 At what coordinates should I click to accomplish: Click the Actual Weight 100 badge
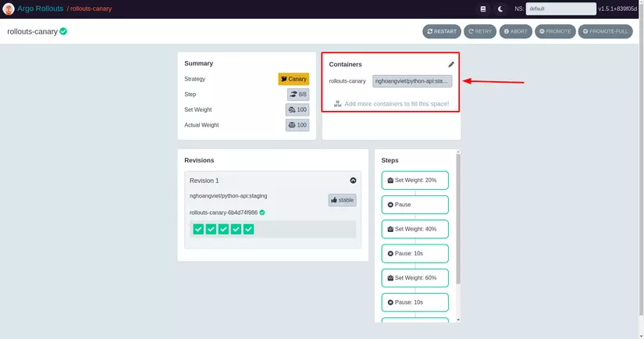[x=297, y=125]
